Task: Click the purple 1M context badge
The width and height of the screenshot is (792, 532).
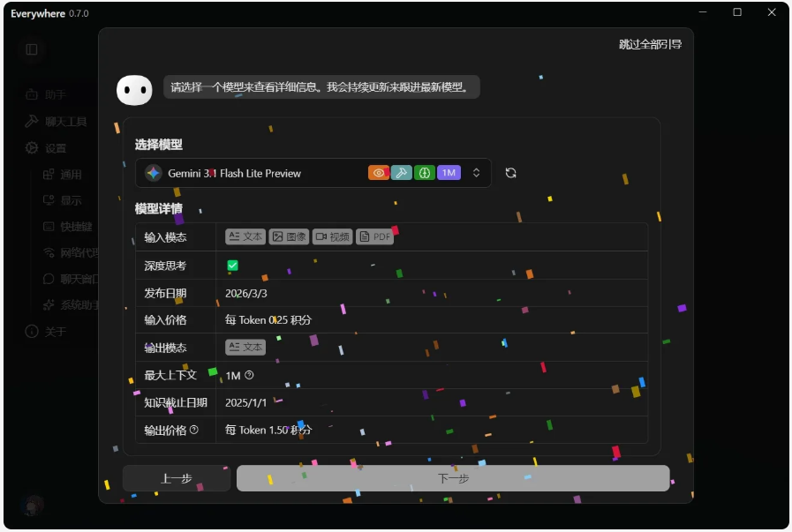Action: 449,173
